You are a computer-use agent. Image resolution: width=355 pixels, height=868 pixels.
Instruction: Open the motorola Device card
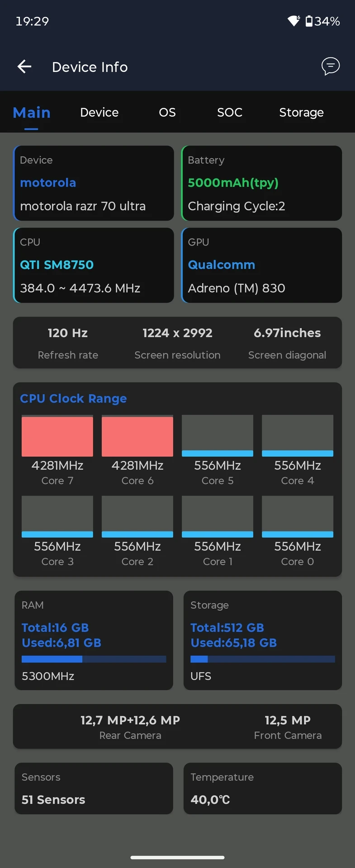click(94, 183)
